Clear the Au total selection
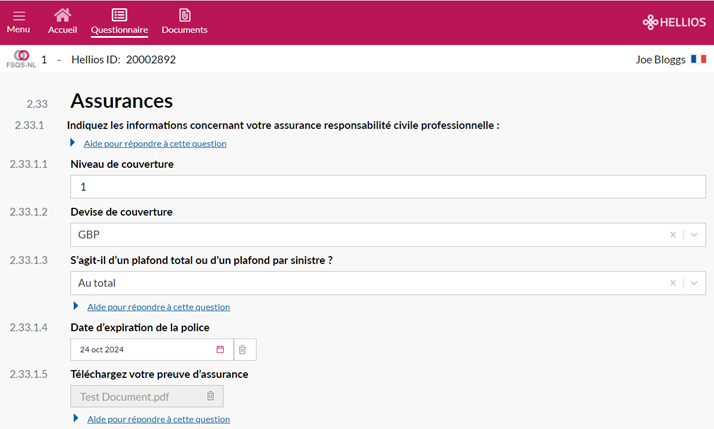 click(673, 283)
